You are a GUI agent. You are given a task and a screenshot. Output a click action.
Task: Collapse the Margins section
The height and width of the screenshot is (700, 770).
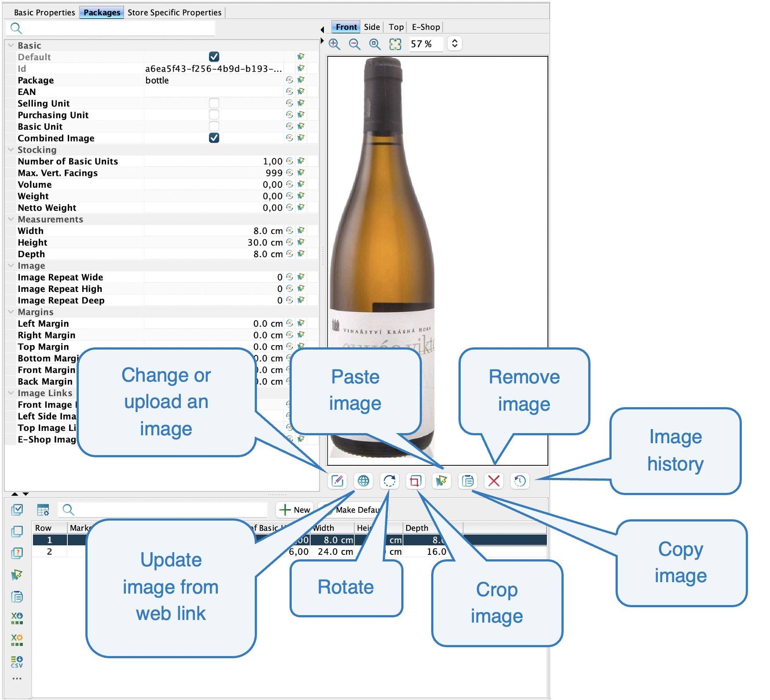point(11,312)
